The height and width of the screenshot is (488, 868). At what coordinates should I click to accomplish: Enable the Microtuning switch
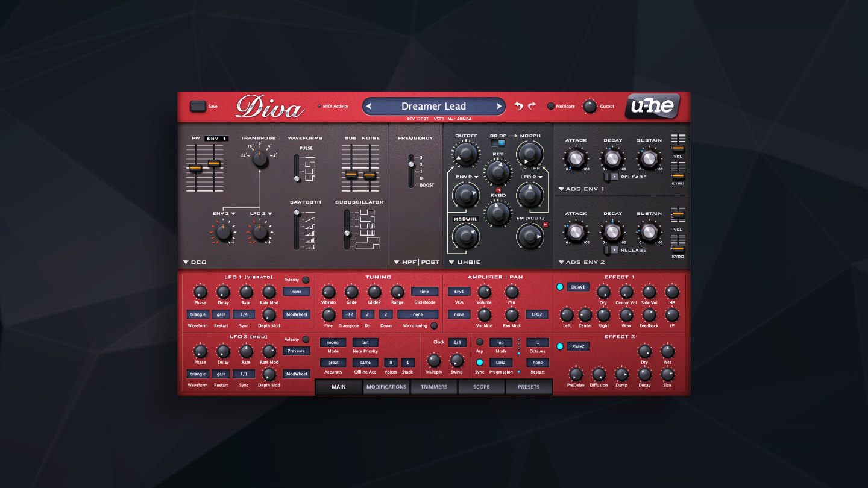pos(433,326)
